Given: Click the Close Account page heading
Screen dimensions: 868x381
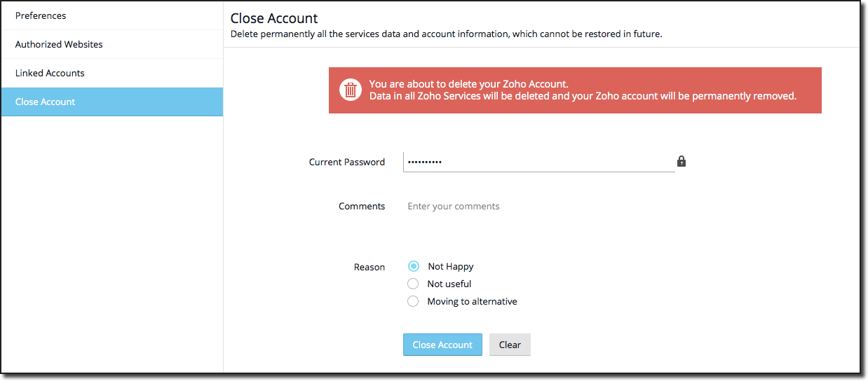Looking at the screenshot, I should [x=274, y=18].
